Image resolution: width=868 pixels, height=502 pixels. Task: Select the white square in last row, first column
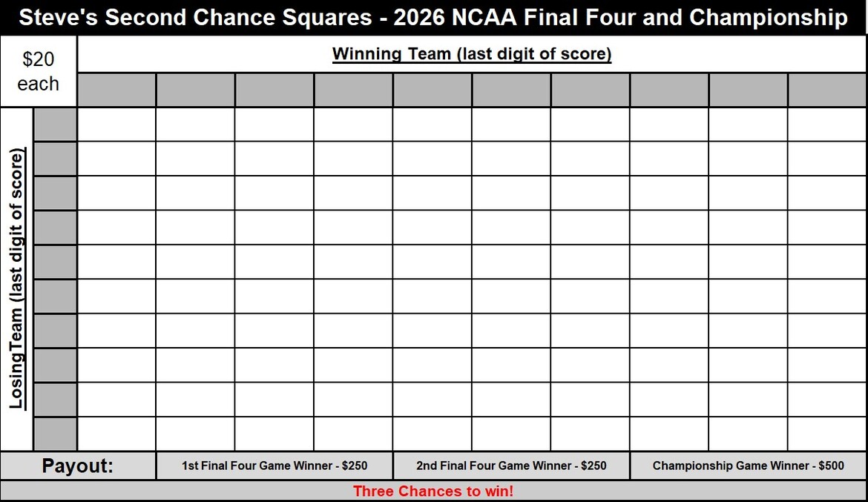(x=116, y=434)
